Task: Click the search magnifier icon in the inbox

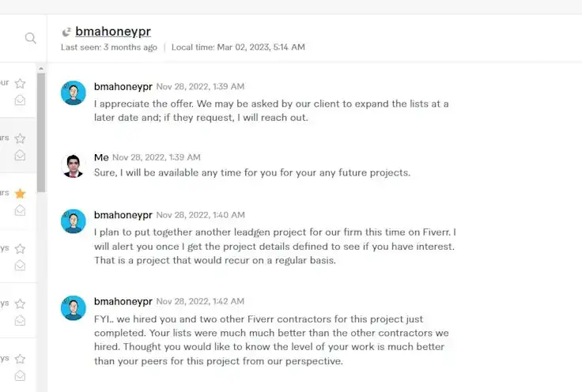Action: click(x=30, y=38)
